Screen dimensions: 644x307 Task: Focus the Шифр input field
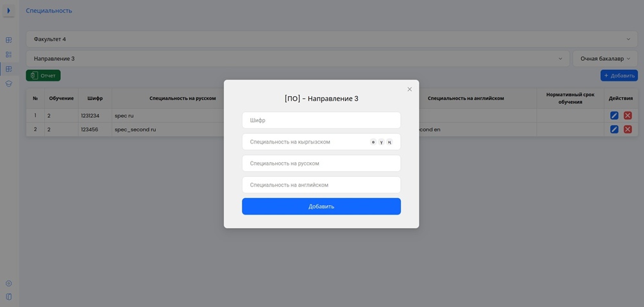[x=321, y=120]
